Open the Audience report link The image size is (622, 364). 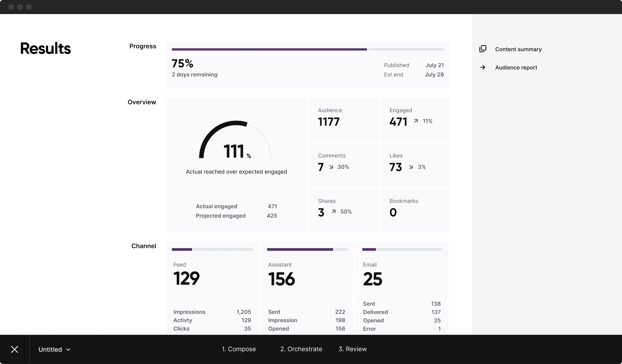click(x=516, y=67)
